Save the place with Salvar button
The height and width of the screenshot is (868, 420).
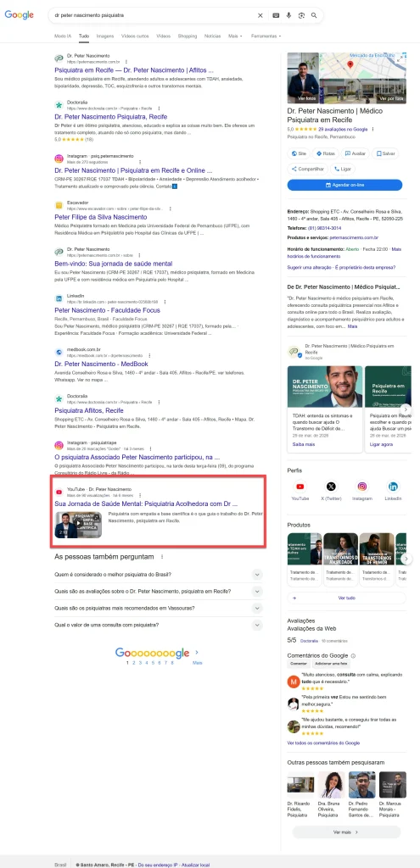(x=385, y=153)
